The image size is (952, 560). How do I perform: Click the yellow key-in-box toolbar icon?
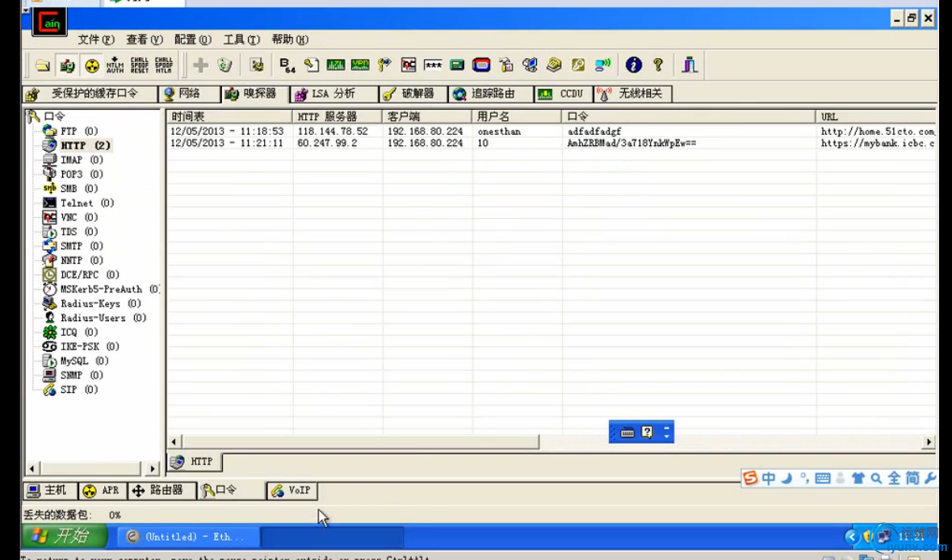click(x=578, y=65)
